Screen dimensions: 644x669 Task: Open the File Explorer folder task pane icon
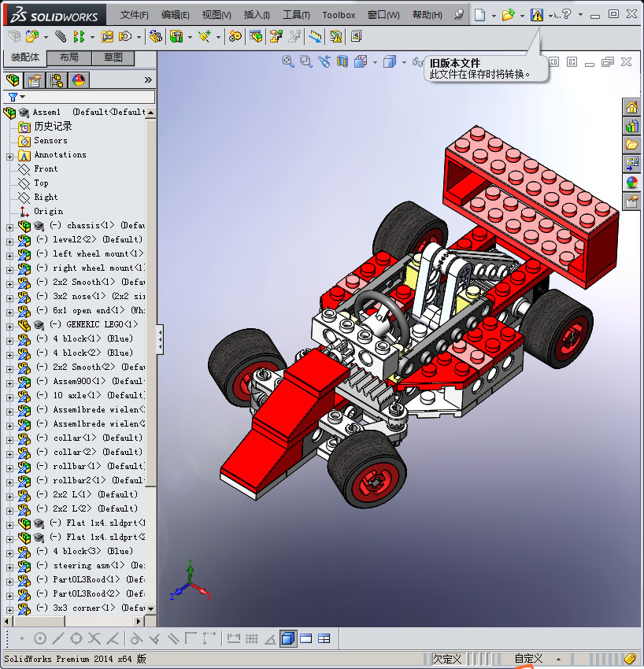click(x=632, y=145)
